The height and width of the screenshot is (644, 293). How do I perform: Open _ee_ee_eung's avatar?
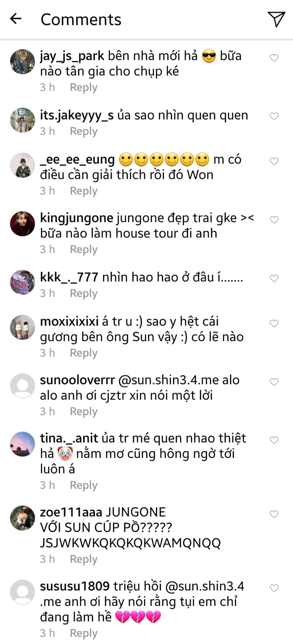pyautogui.click(x=22, y=165)
